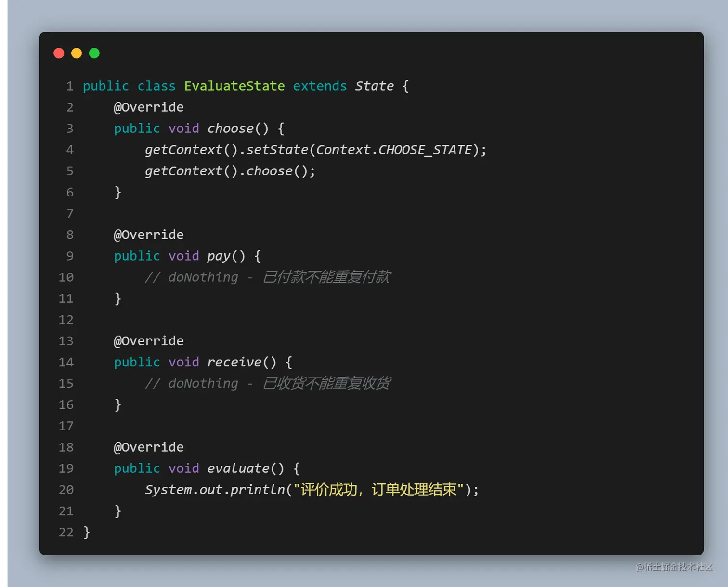Click setState call on line 4
The image size is (728, 587).
pyautogui.click(x=277, y=150)
